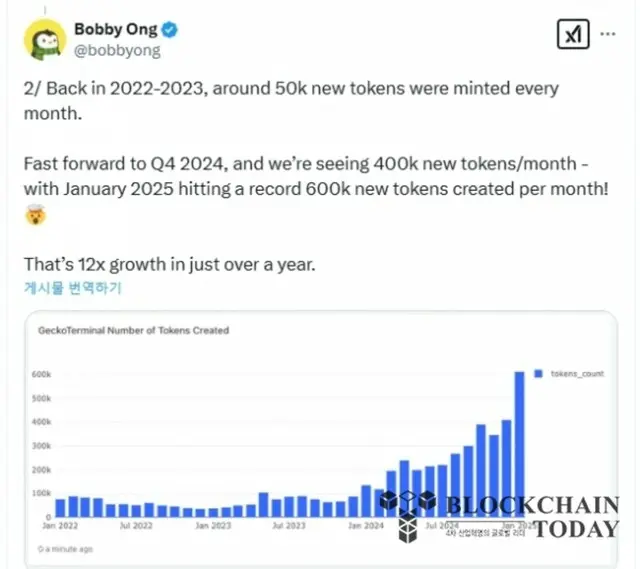The image size is (640, 569).
Task: Click the tokens_count legend label
Action: [x=577, y=373]
